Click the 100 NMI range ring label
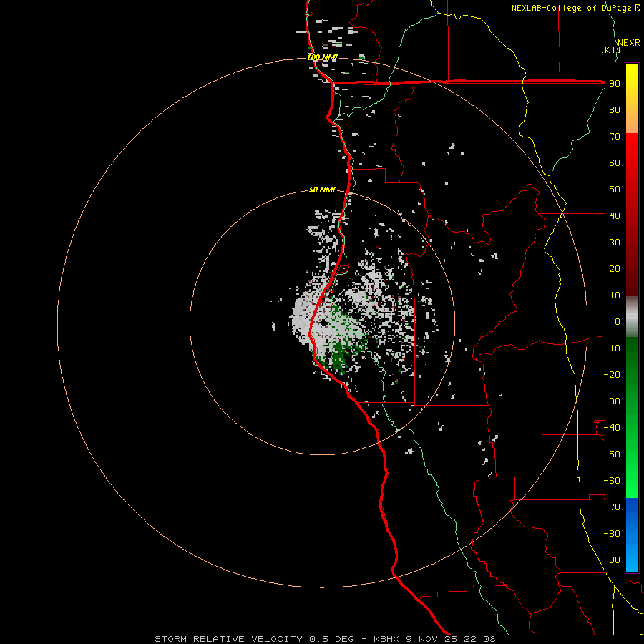The height and width of the screenshot is (644, 644). click(x=323, y=57)
